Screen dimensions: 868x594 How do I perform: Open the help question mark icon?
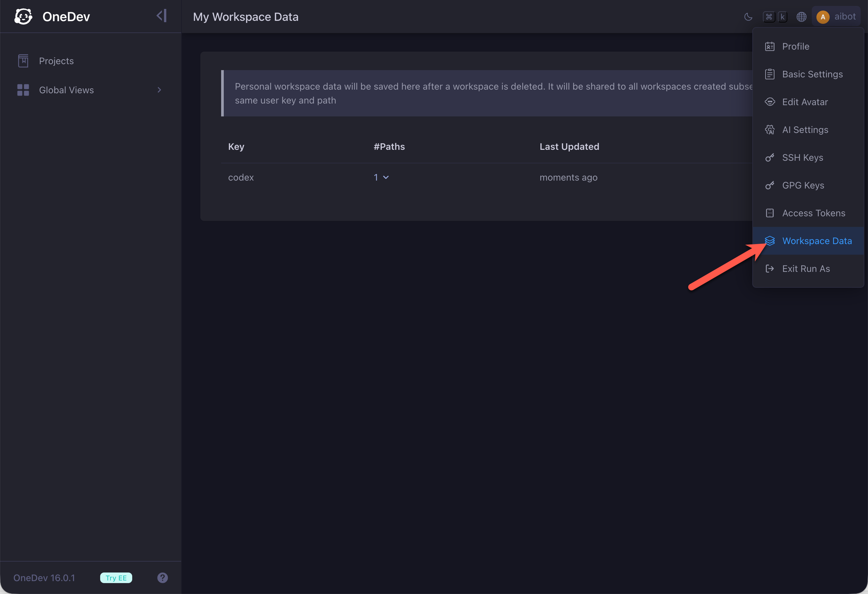pos(163,578)
